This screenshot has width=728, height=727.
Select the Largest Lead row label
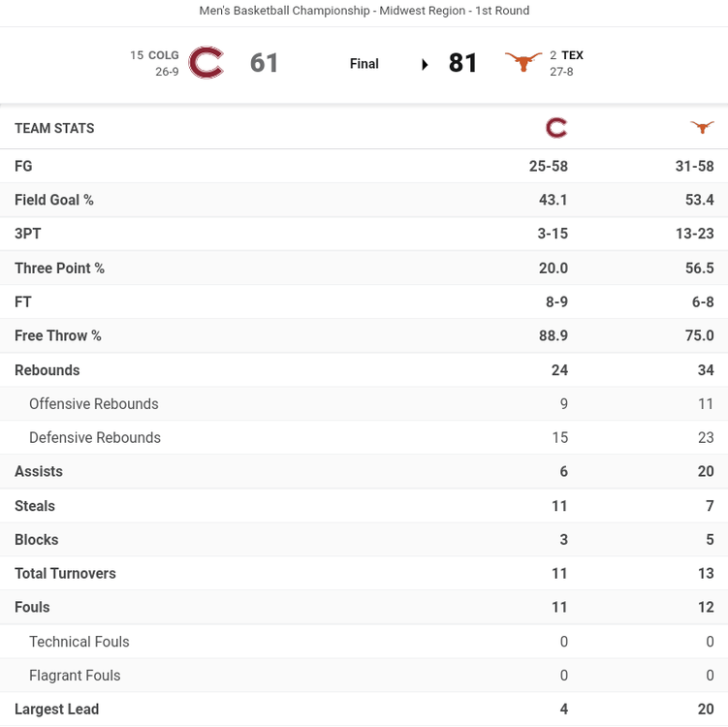coord(56,710)
